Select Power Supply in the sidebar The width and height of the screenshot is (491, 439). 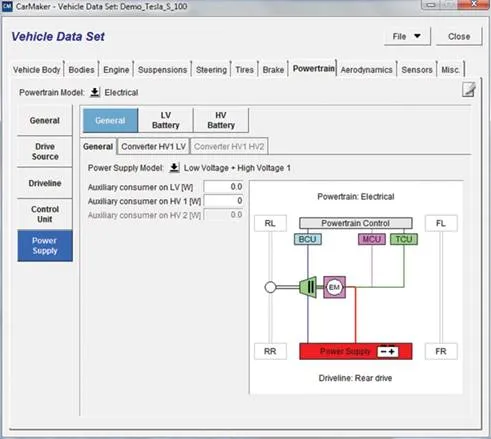45,246
